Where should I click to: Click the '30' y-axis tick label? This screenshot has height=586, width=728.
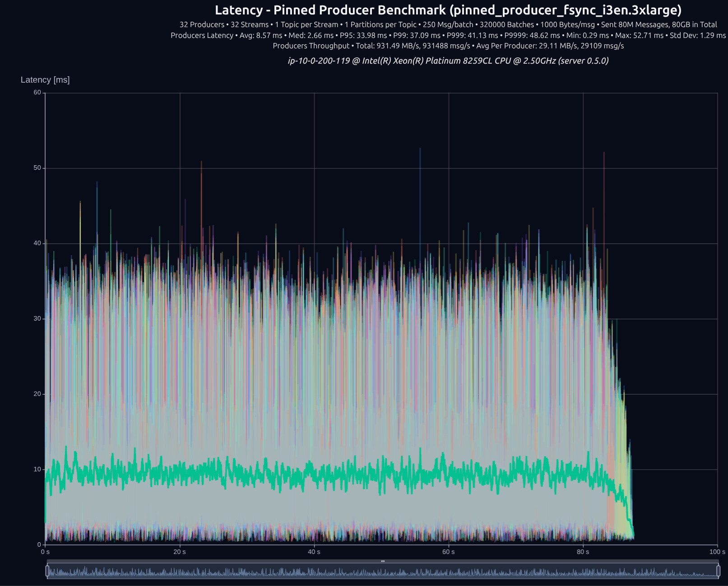37,319
